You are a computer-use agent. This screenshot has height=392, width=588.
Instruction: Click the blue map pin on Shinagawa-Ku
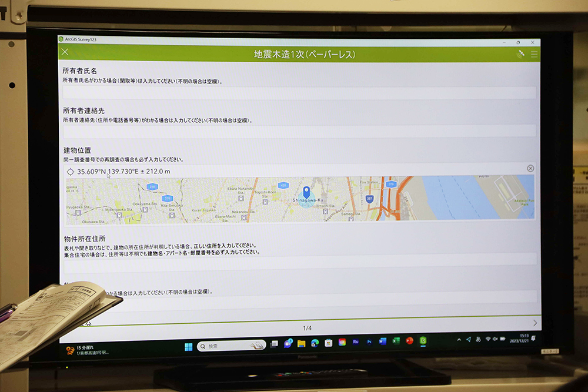(x=306, y=192)
